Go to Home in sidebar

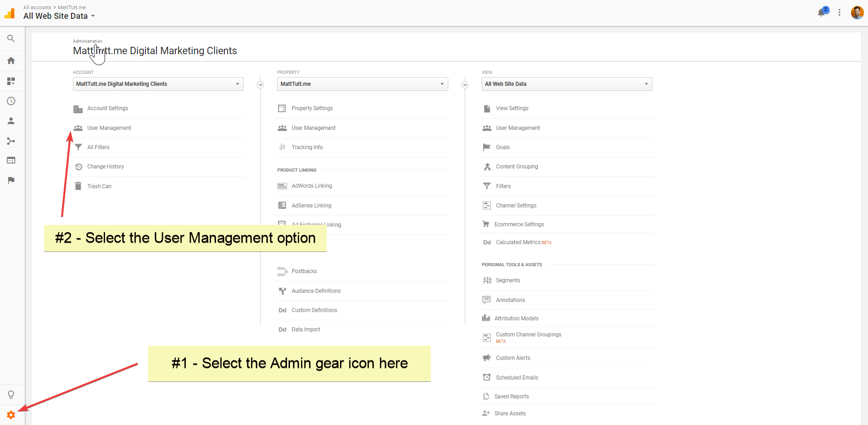[11, 61]
